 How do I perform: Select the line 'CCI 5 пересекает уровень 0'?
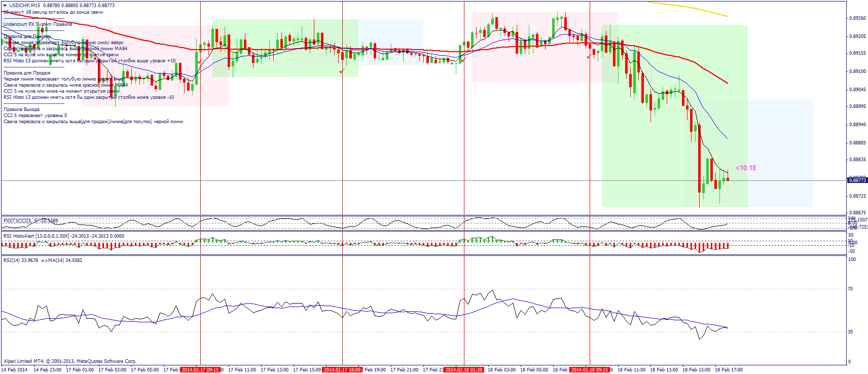[x=35, y=116]
